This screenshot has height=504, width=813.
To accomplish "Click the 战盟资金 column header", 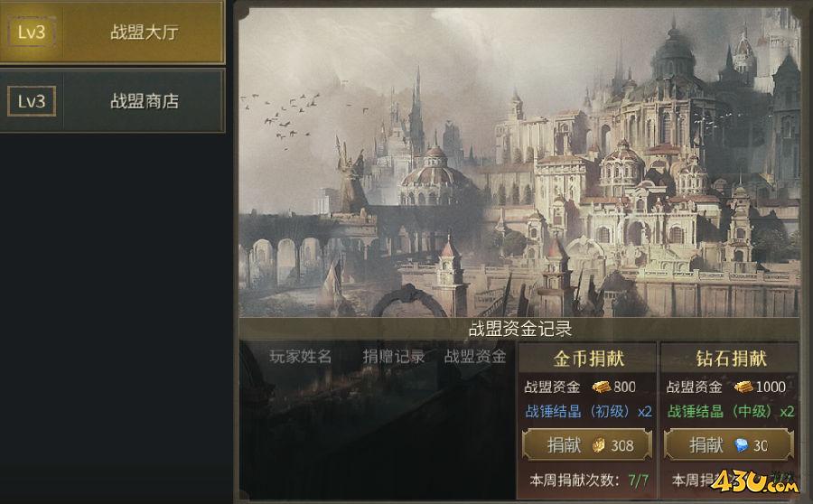I will pyautogui.click(x=475, y=356).
